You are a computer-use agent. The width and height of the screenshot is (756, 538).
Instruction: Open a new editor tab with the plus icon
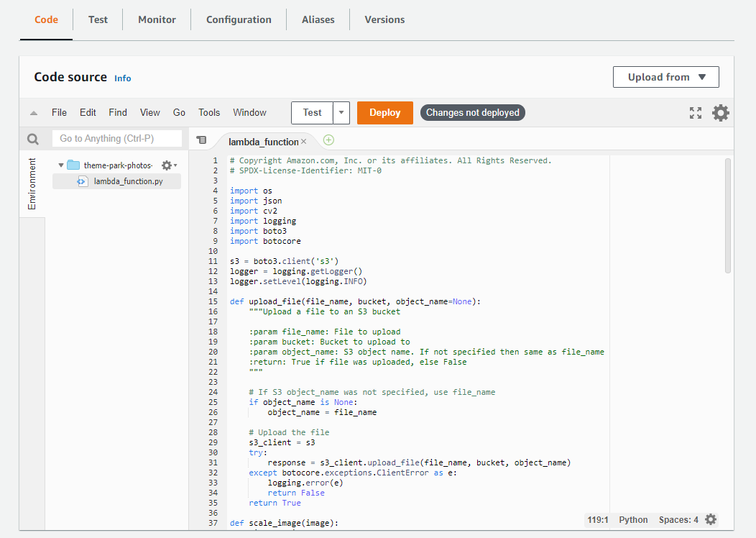[x=330, y=140]
